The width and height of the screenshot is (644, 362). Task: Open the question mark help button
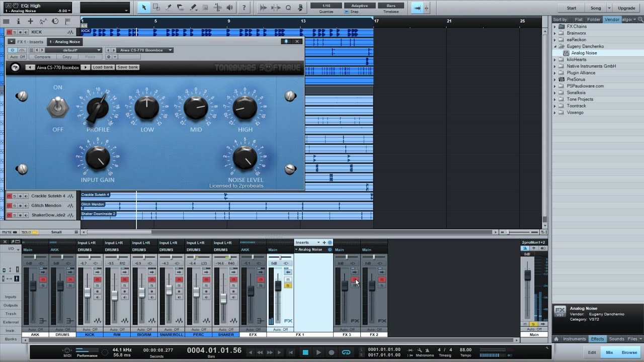244,8
